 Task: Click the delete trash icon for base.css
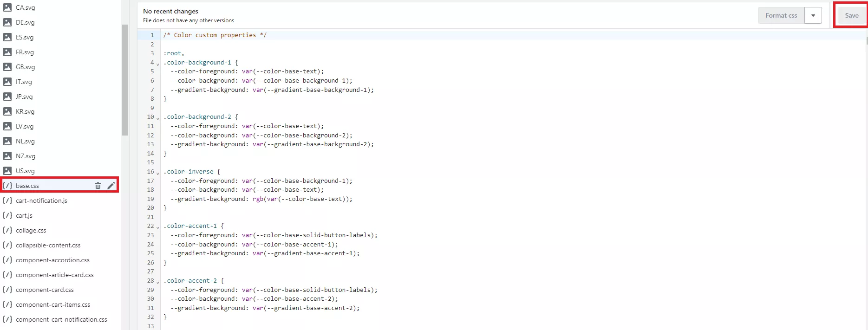pos(98,186)
